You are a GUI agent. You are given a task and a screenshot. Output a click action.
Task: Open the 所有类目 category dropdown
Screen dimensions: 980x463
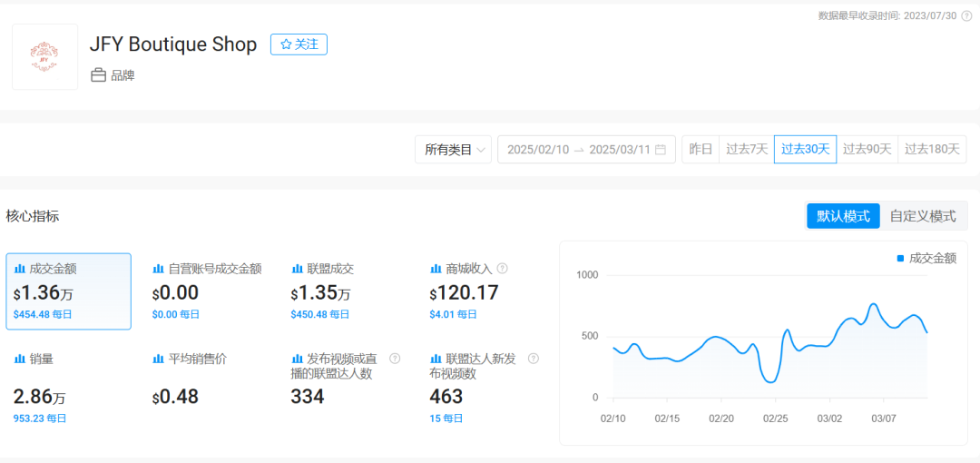[453, 150]
